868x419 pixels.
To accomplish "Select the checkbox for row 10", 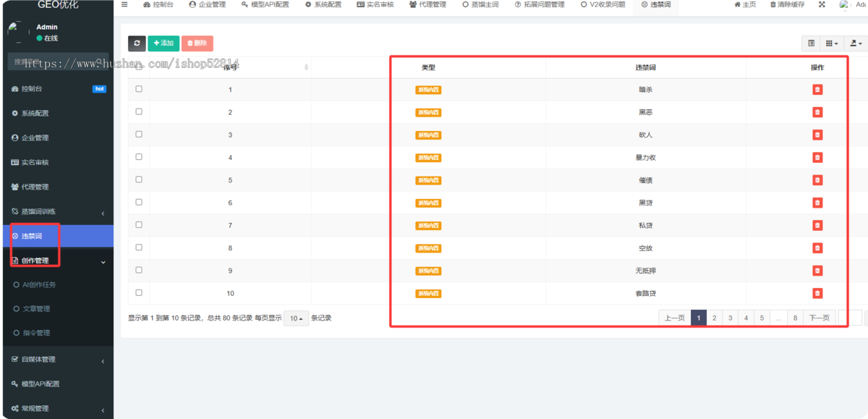I will pos(139,292).
